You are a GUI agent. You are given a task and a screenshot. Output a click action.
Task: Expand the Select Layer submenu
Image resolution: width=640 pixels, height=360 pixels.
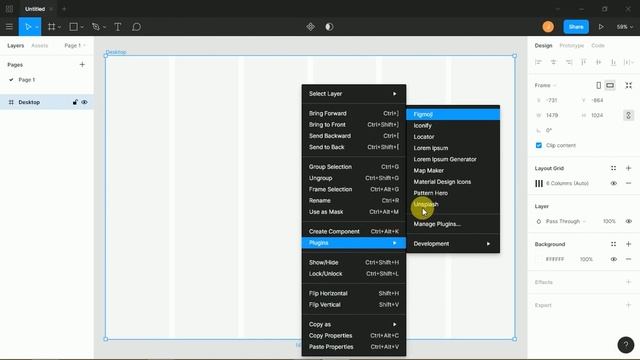tap(353, 94)
